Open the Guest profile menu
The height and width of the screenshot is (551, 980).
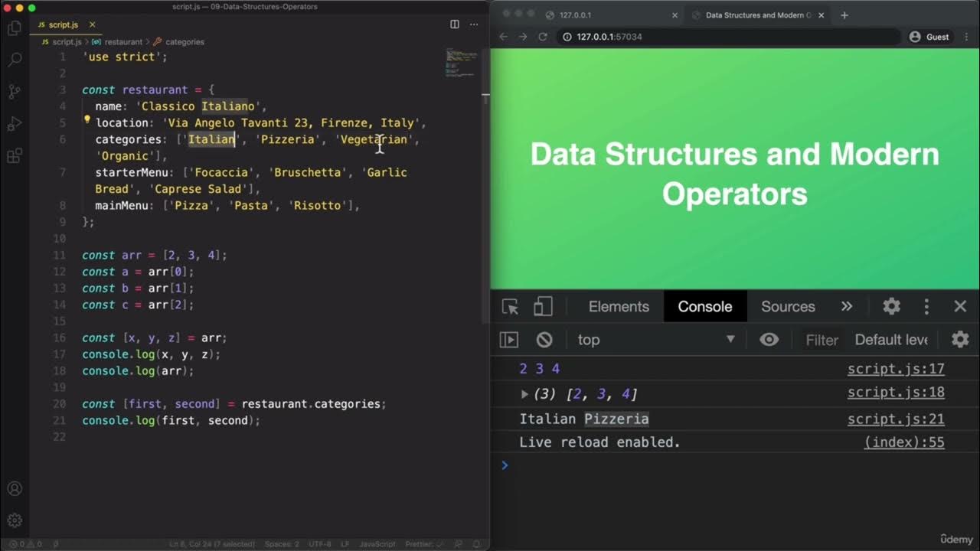tap(929, 37)
